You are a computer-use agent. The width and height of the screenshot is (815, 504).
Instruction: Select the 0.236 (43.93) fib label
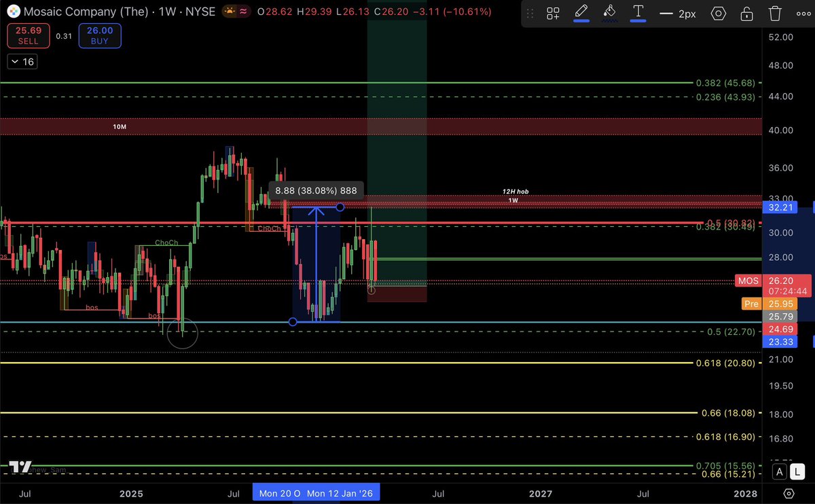tap(726, 97)
